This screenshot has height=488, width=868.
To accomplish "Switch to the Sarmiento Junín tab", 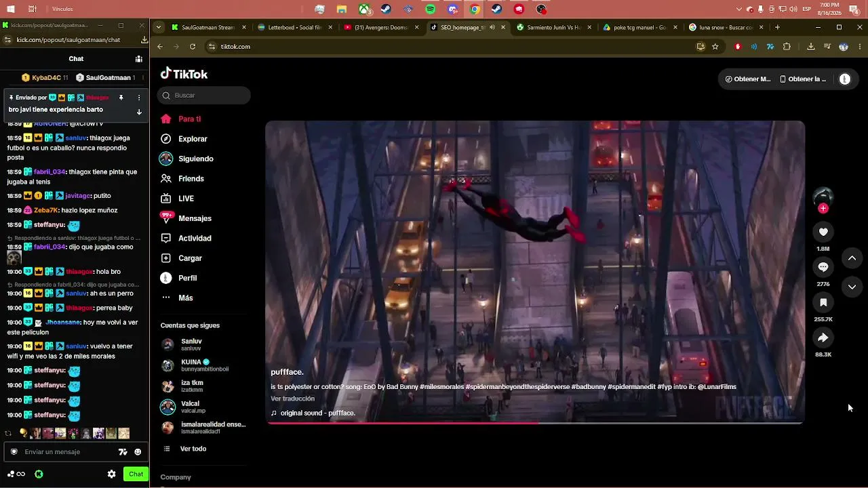I will pos(553,28).
